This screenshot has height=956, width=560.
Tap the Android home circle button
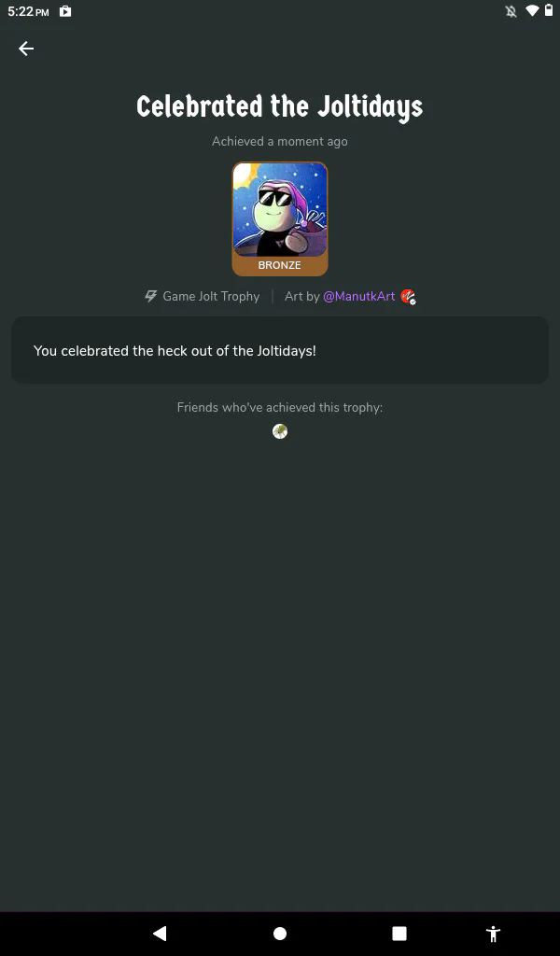(x=280, y=934)
